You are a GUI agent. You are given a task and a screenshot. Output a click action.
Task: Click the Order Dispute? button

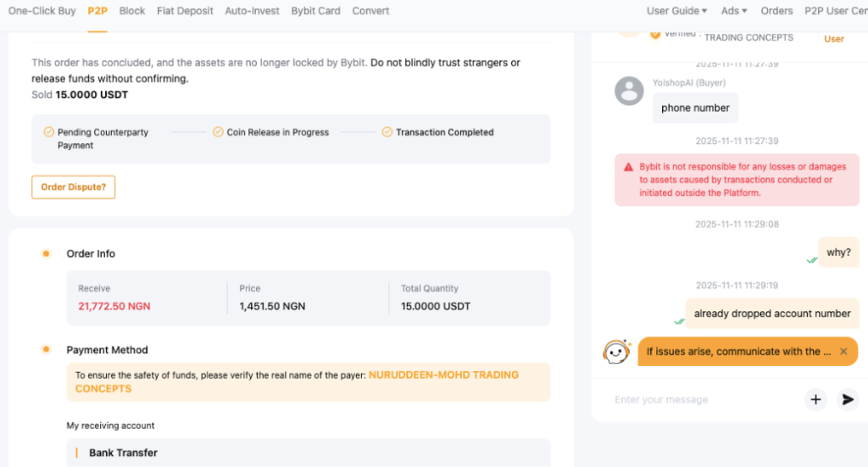point(73,187)
